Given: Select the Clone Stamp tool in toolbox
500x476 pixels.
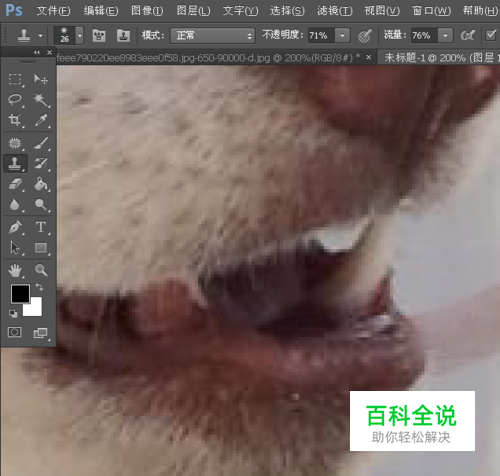Looking at the screenshot, I should point(15,164).
